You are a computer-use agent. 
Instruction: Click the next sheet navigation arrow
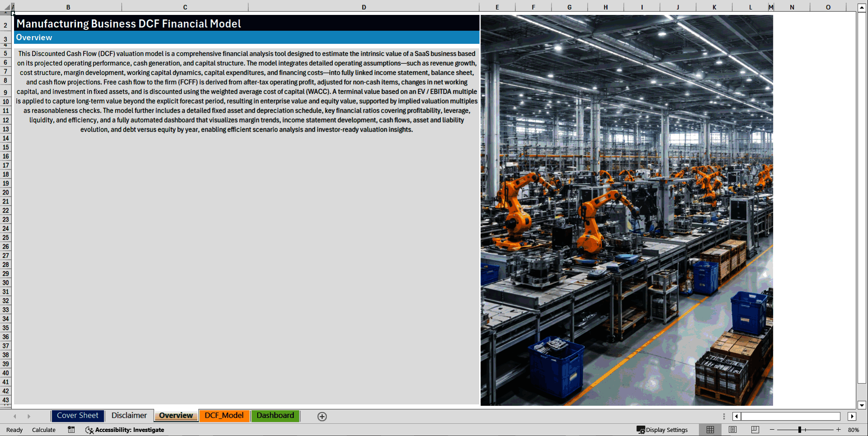click(29, 416)
